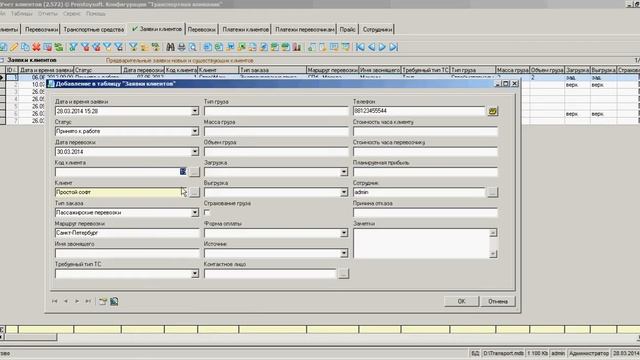Click the blue document icon at dialog bottom

pos(114,301)
